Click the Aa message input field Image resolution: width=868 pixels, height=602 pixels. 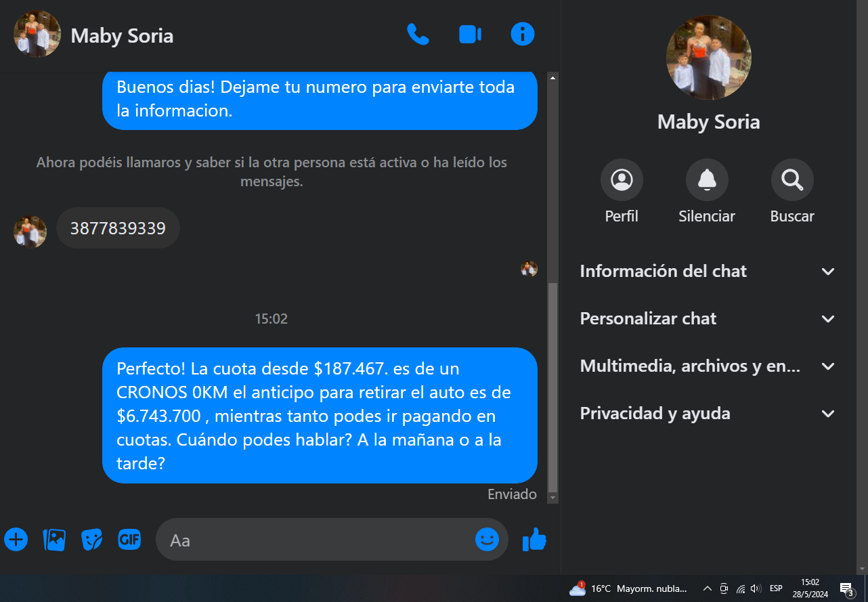(x=315, y=540)
